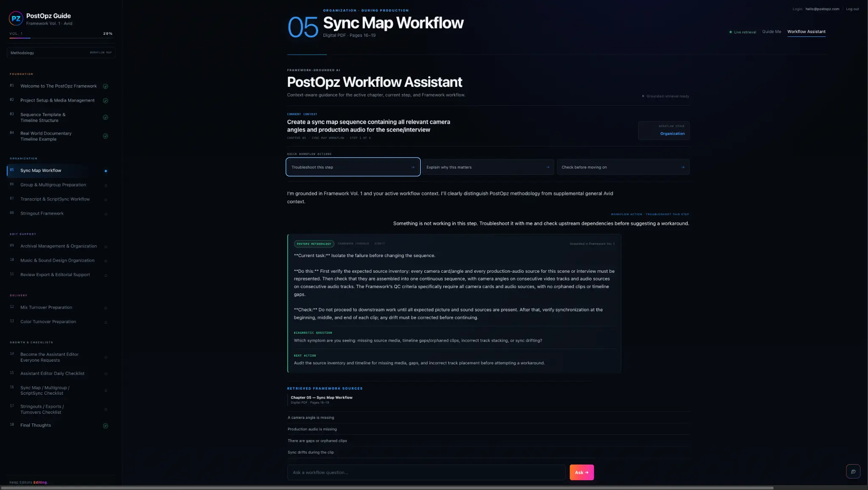Focus the Ask a workflow question field
The height and width of the screenshot is (490, 868).
click(x=426, y=472)
